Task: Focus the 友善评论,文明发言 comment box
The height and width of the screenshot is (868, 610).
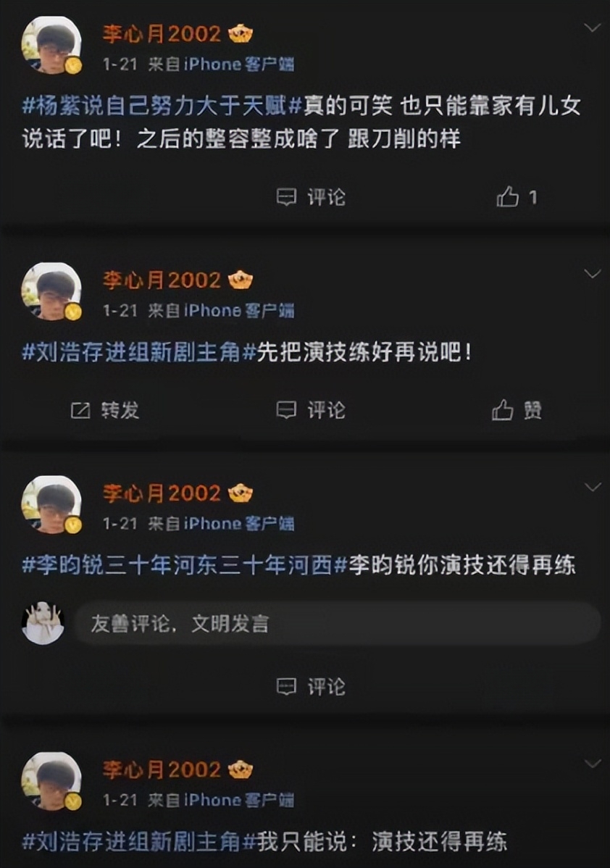Action: pos(337,623)
